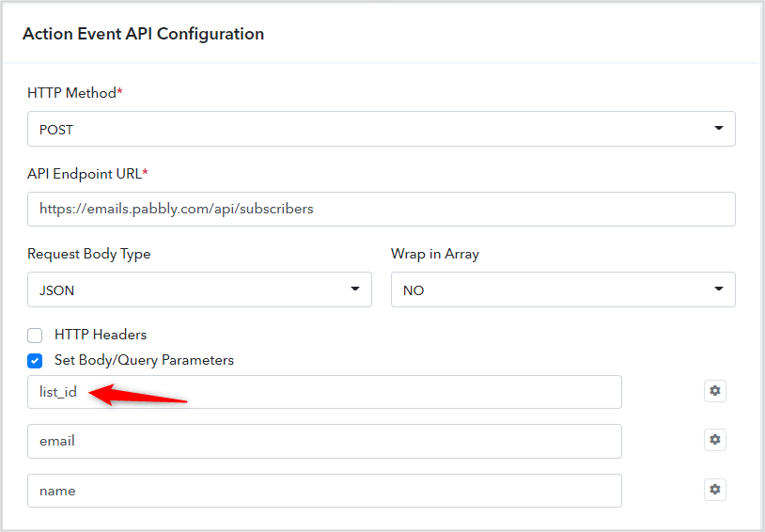
Task: Click into the list_id parameter field
Action: [324, 392]
